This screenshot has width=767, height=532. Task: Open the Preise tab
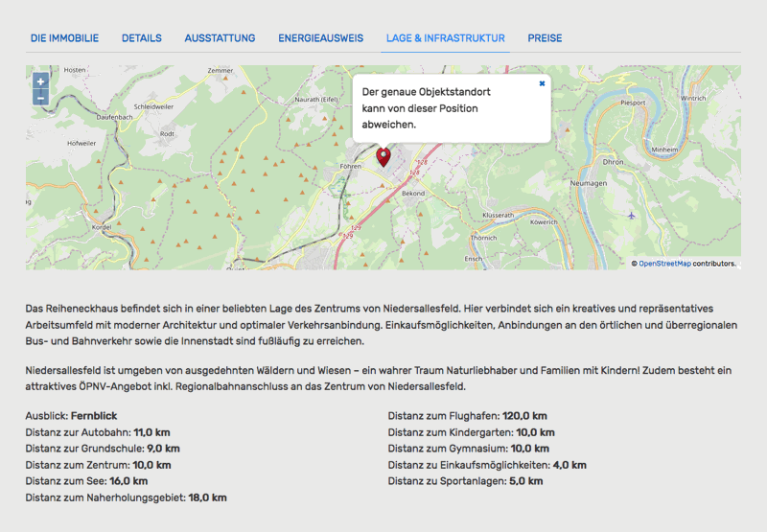(545, 38)
